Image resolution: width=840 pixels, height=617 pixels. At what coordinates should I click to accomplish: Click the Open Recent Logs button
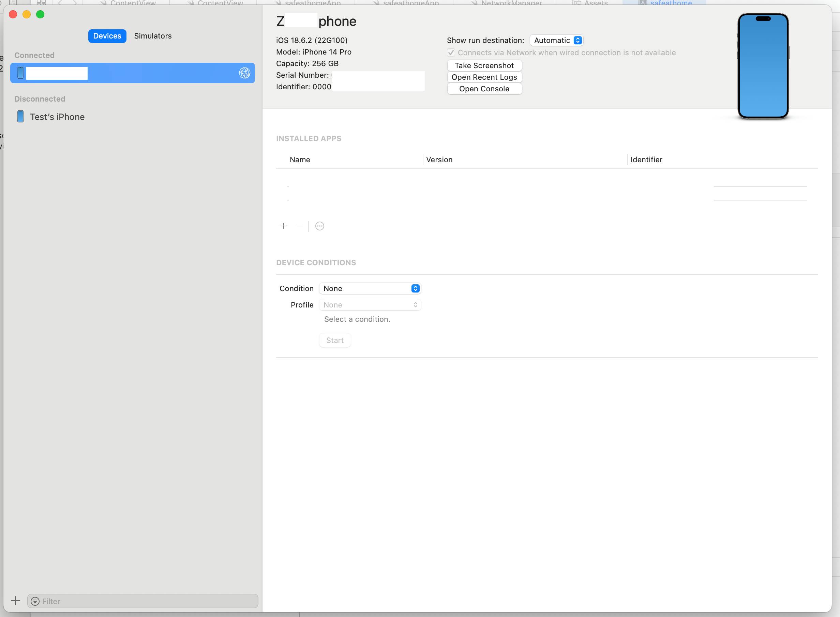tap(484, 77)
